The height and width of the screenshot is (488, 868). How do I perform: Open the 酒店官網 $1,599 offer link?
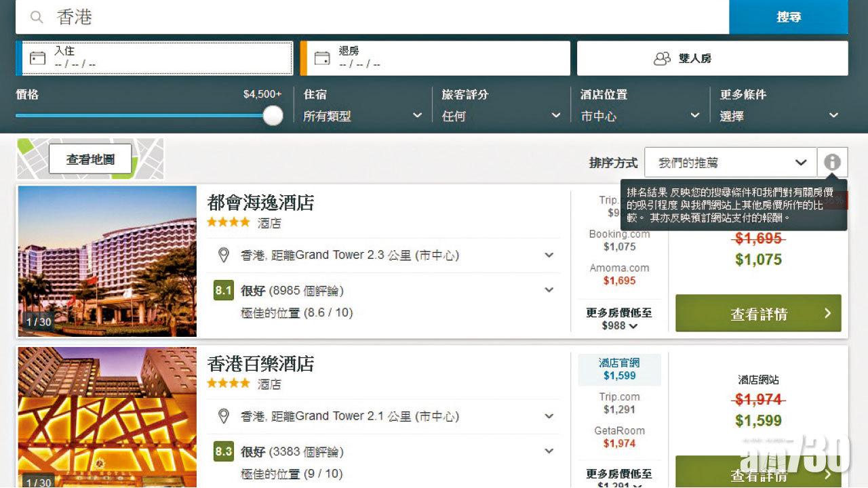click(x=619, y=368)
